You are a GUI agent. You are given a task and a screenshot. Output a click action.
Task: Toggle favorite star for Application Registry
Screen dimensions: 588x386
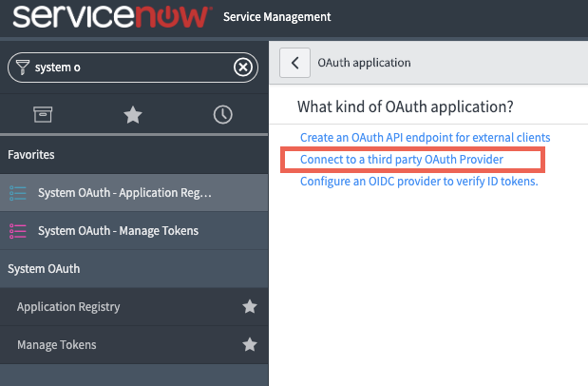250,307
